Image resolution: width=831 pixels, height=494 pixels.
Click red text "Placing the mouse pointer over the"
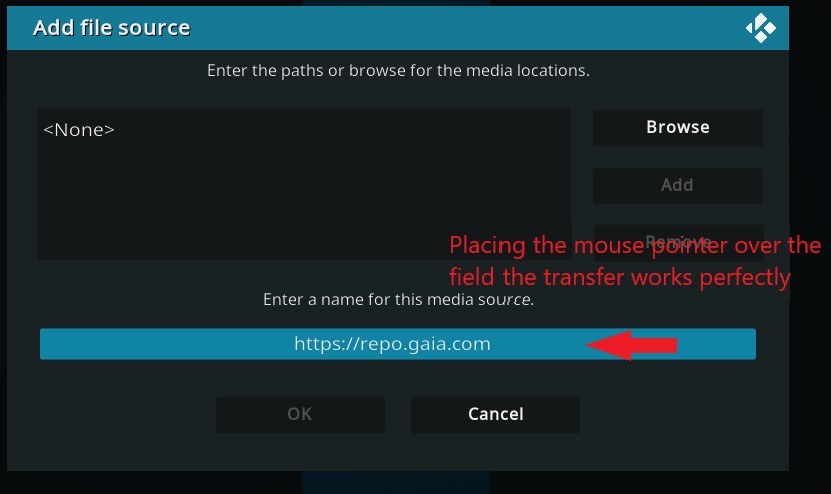(x=635, y=245)
